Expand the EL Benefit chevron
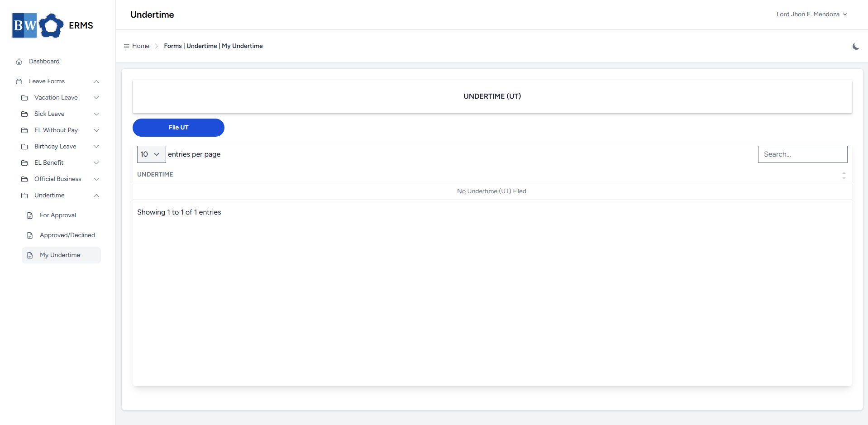 pyautogui.click(x=96, y=163)
